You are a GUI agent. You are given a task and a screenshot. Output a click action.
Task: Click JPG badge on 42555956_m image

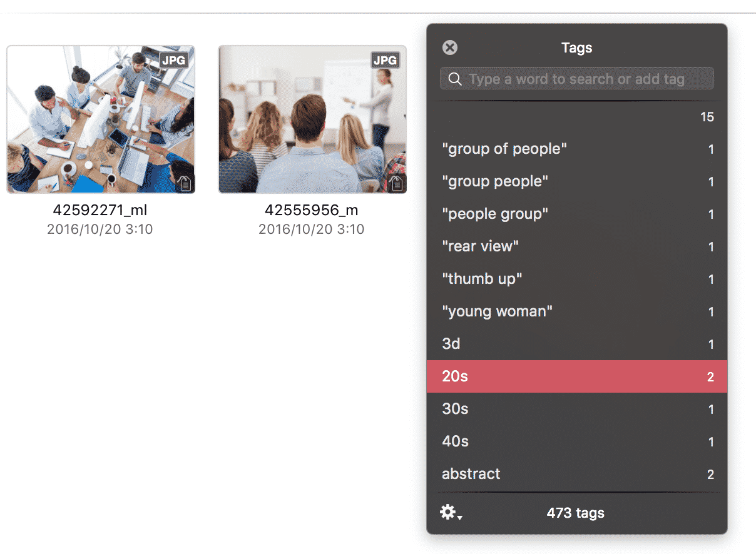pyautogui.click(x=386, y=60)
